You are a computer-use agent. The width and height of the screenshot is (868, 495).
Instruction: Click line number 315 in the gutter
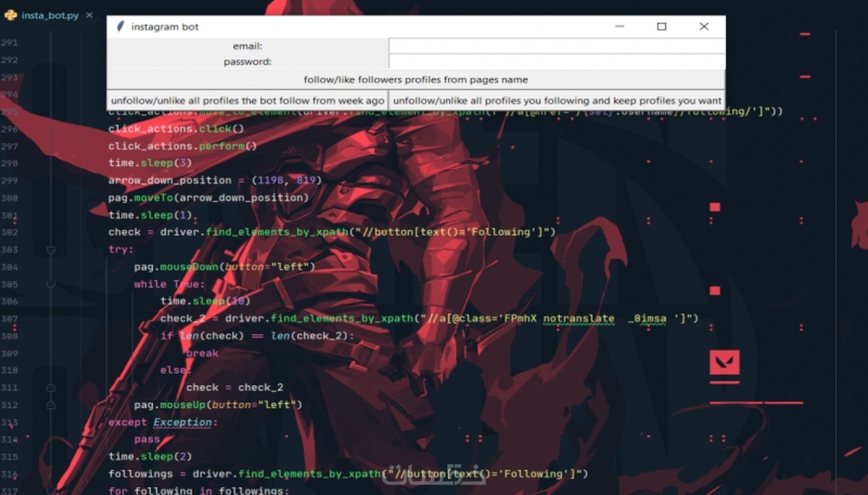click(10, 457)
